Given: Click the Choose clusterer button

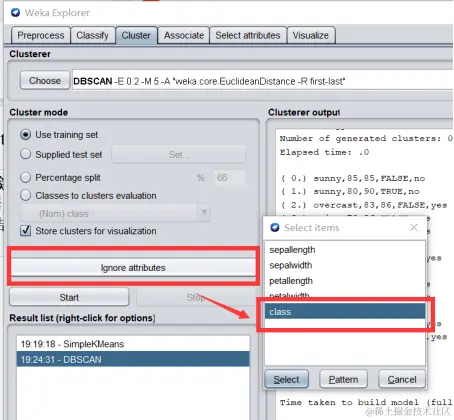Looking at the screenshot, I should (45, 80).
